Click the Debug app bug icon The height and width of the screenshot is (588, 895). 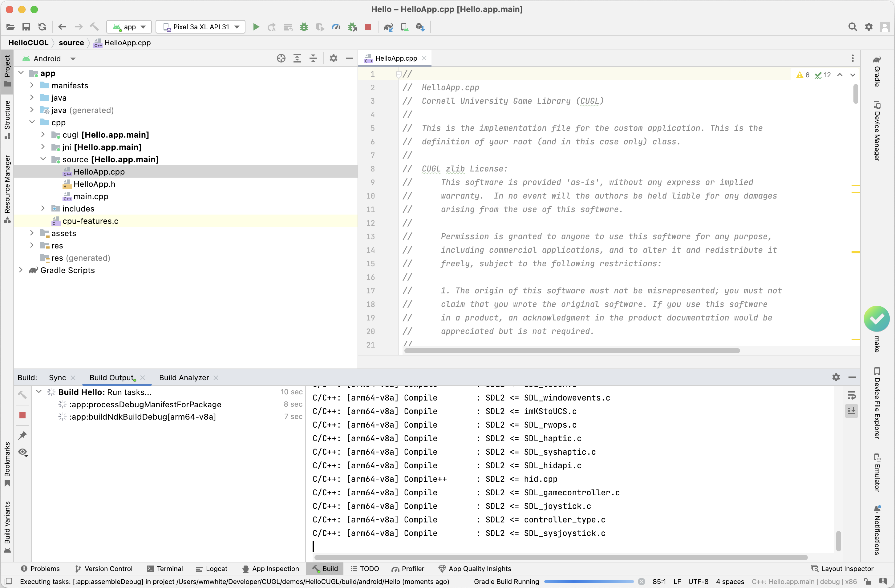tap(304, 27)
